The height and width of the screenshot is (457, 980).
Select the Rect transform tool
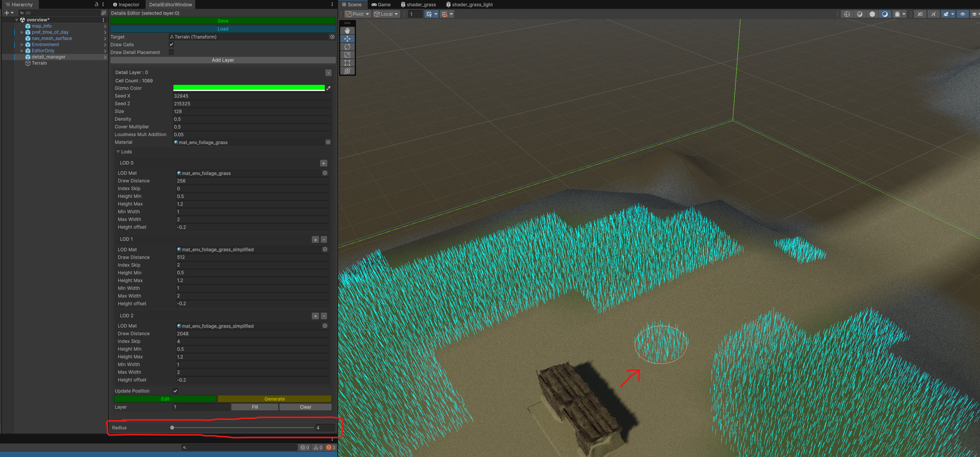(x=347, y=63)
